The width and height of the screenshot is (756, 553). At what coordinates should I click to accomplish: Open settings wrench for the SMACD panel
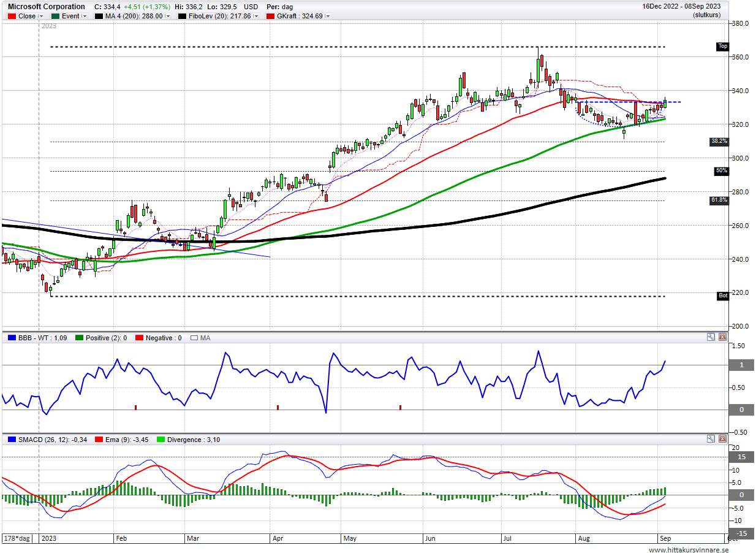[711, 439]
